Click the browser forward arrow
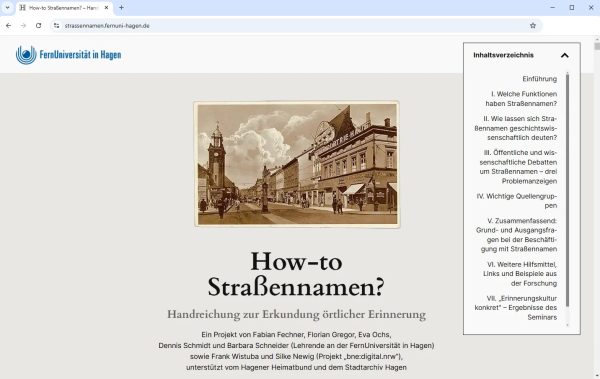600x379 pixels. coord(23,26)
